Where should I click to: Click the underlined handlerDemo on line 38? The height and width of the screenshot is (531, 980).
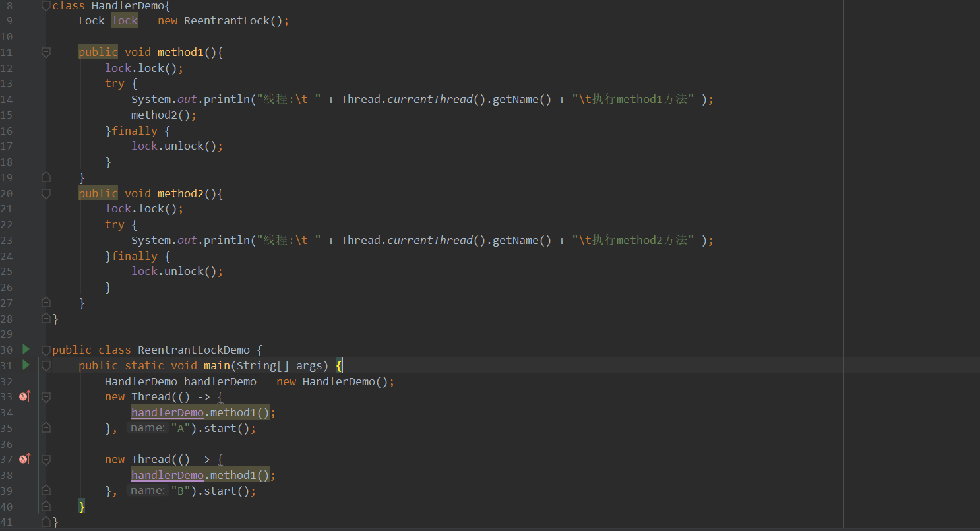[168, 475]
